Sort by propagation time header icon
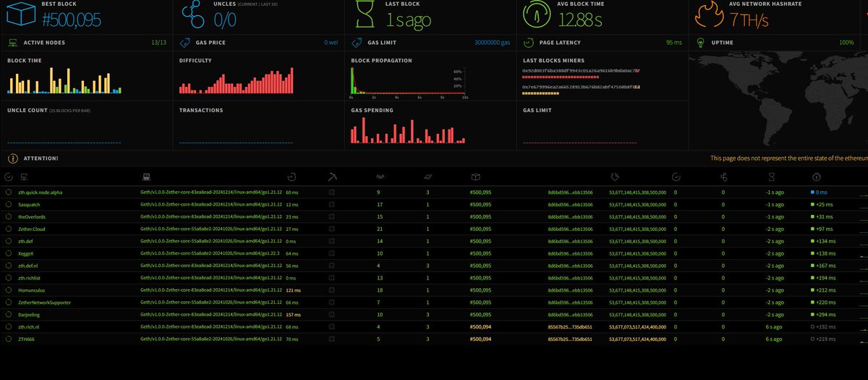 (816, 176)
